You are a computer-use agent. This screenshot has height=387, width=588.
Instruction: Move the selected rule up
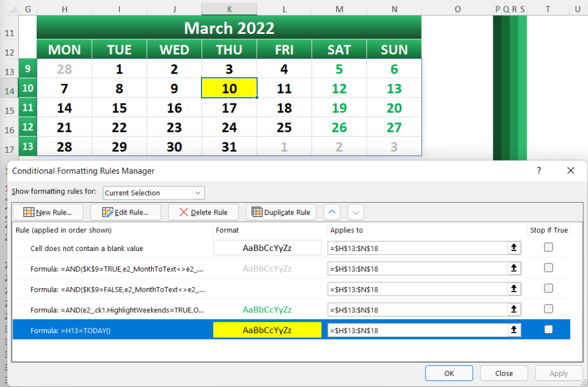point(332,212)
